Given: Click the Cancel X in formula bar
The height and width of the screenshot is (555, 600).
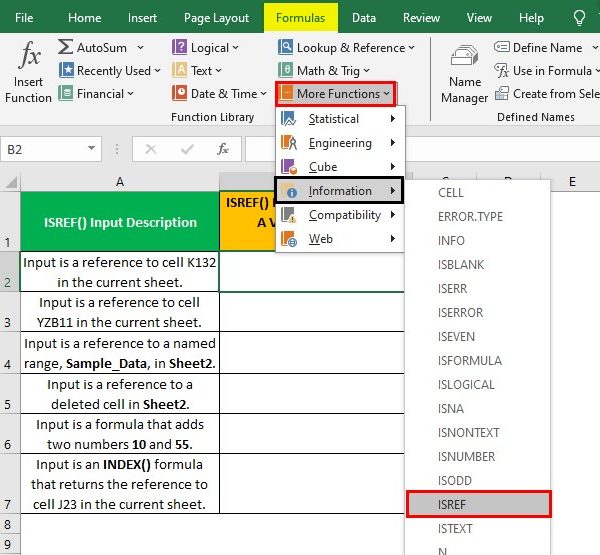Looking at the screenshot, I should click(x=151, y=149).
